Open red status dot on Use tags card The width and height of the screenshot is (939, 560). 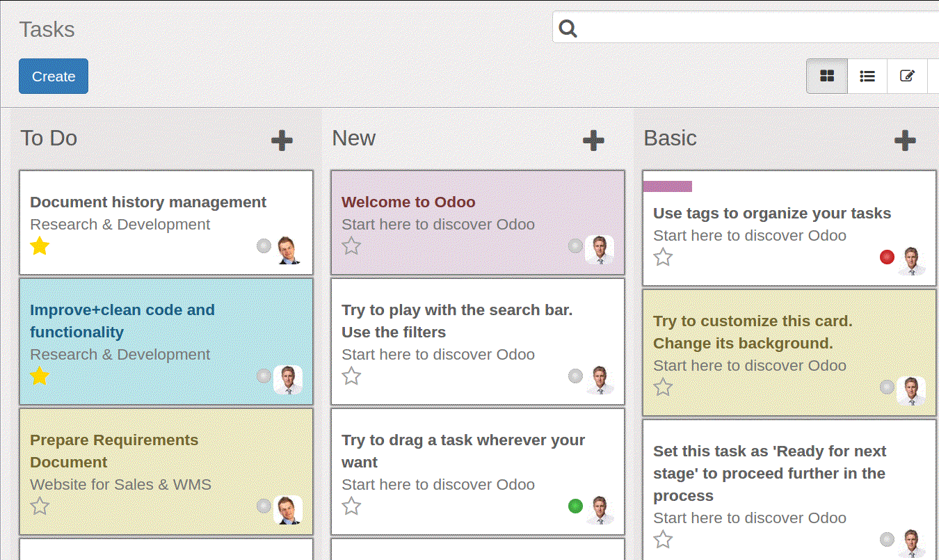887,257
